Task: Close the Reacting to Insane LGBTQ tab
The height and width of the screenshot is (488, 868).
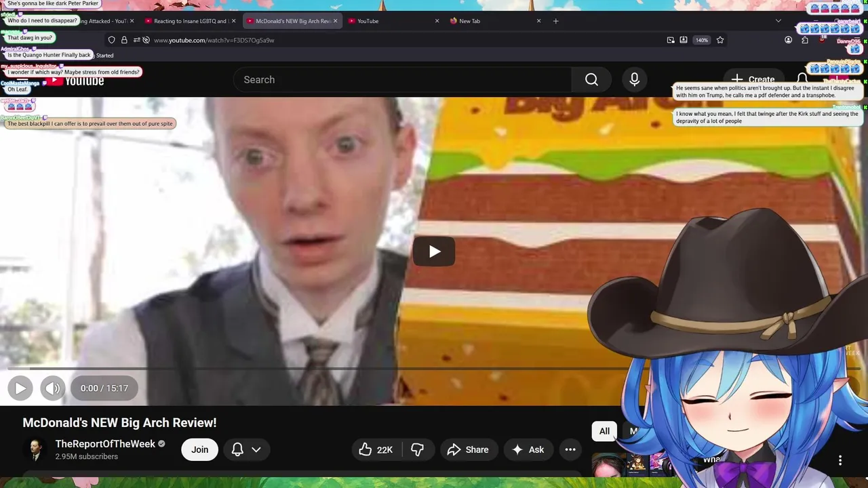Action: (233, 21)
